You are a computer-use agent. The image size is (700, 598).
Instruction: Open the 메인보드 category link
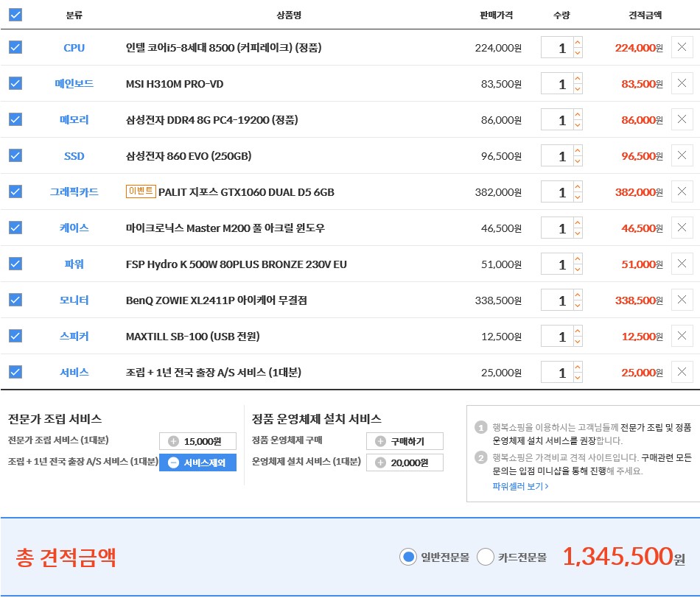(x=74, y=83)
